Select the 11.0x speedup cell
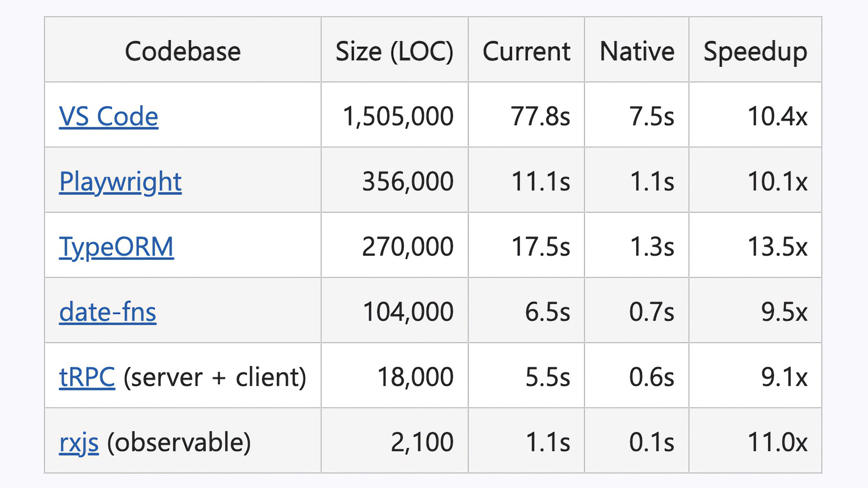This screenshot has width=868, height=488. pyautogui.click(x=755, y=441)
